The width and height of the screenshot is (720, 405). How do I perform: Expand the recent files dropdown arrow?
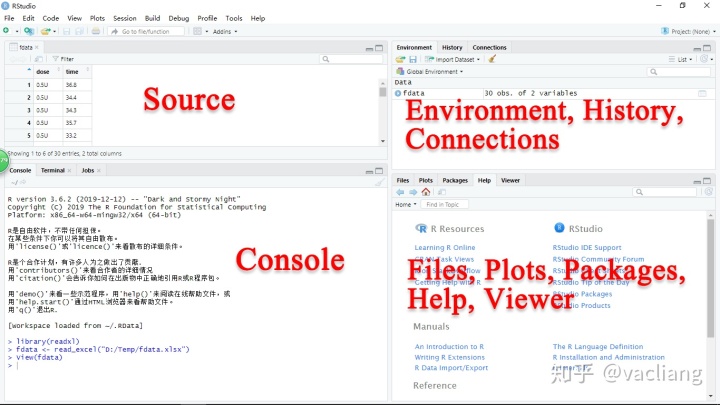coord(55,31)
